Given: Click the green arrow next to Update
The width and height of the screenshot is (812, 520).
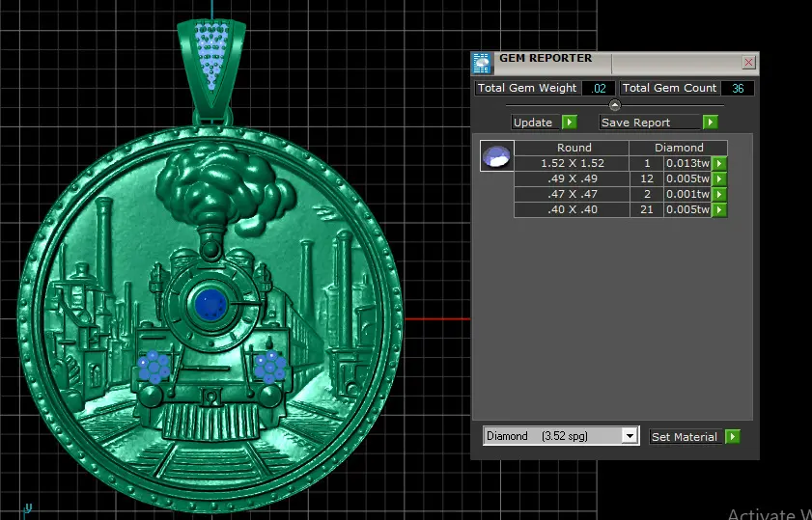Looking at the screenshot, I should pos(569,123).
